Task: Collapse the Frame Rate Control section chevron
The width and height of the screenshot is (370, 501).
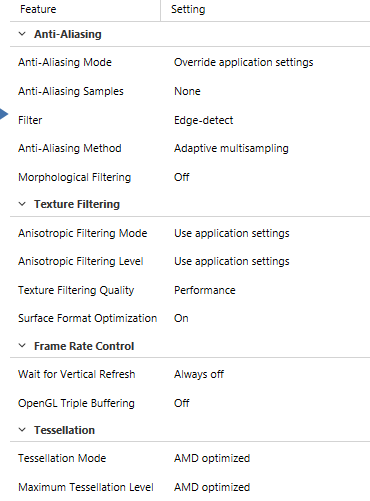Action: point(22,346)
